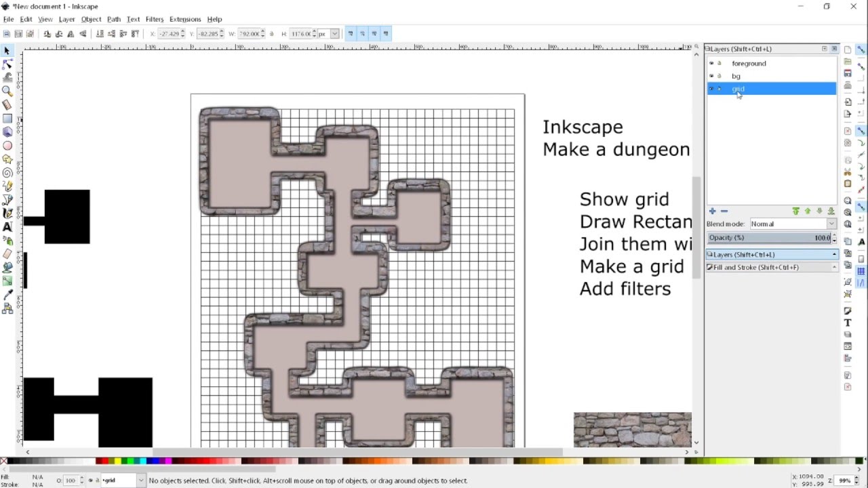Click the W width input field

coord(250,34)
